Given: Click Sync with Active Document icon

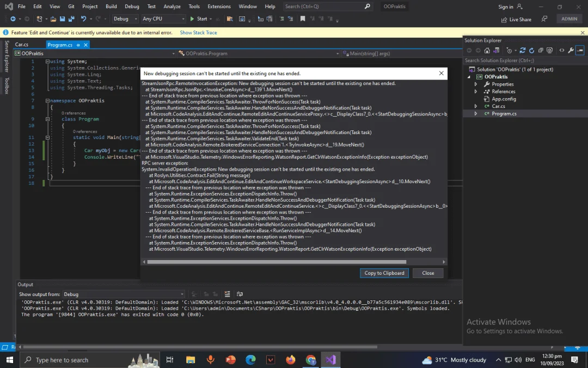Looking at the screenshot, I should 522,50.
